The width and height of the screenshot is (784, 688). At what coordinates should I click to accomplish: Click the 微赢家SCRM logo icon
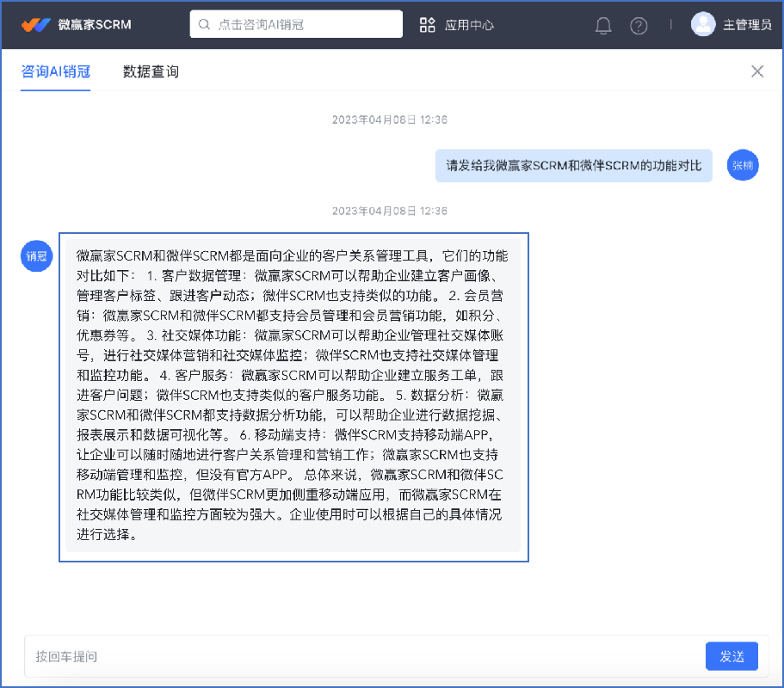(x=37, y=24)
